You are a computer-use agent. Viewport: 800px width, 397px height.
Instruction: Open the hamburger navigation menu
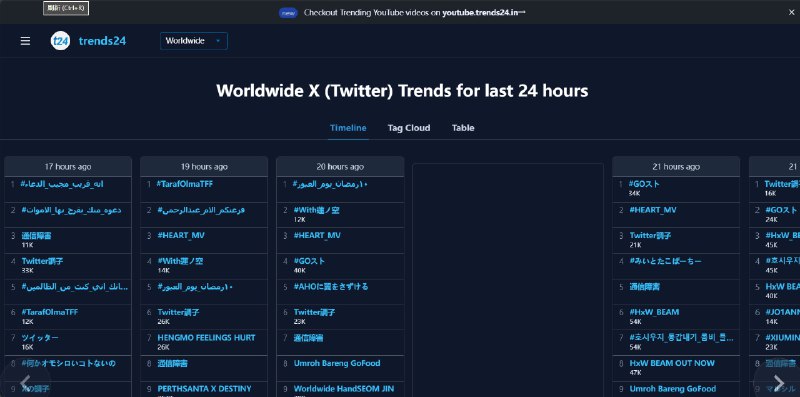pos(25,41)
